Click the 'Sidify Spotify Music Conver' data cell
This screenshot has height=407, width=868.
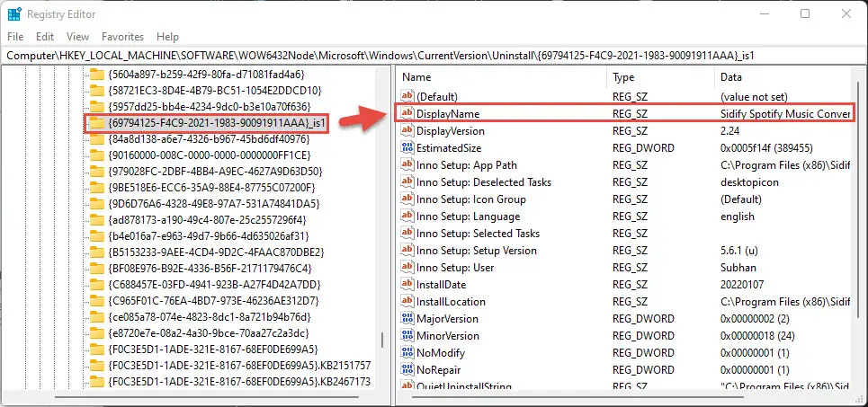[785, 113]
